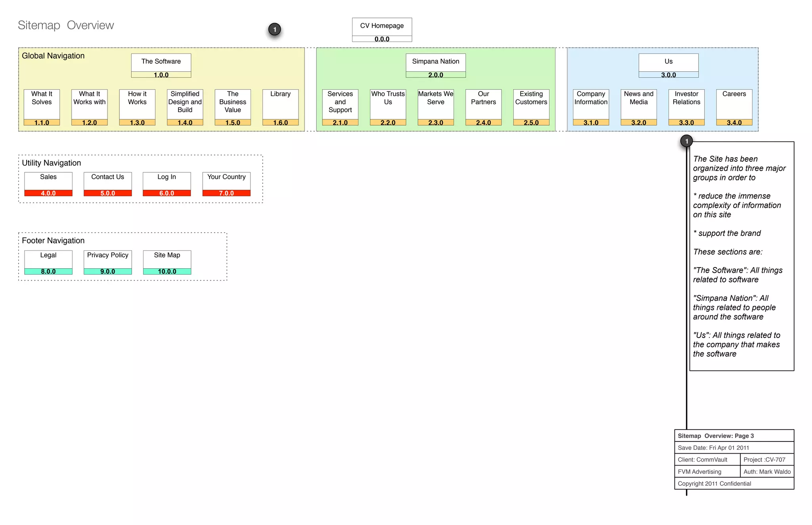Click the Sitemap Overview page title
Viewport: 812px width, 525px height.
tap(66, 25)
